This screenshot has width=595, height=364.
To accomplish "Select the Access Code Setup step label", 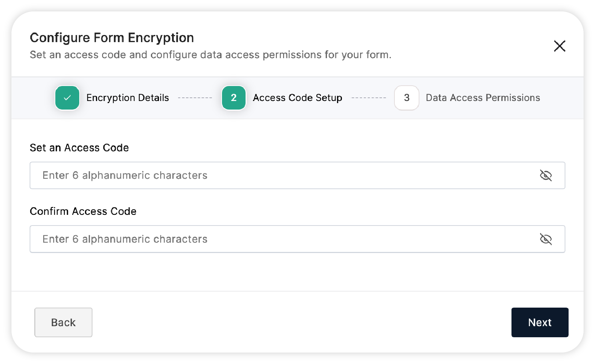I will click(297, 98).
